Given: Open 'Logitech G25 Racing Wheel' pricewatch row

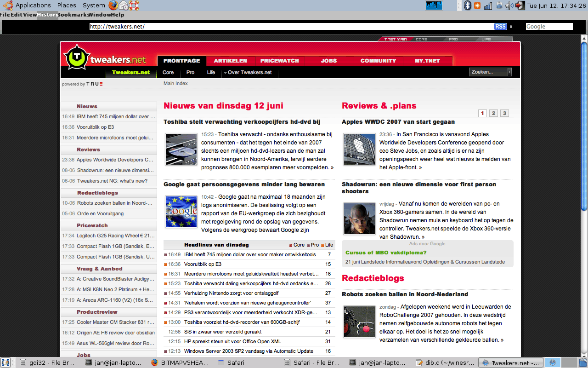Looking at the screenshot, I should (109, 236).
